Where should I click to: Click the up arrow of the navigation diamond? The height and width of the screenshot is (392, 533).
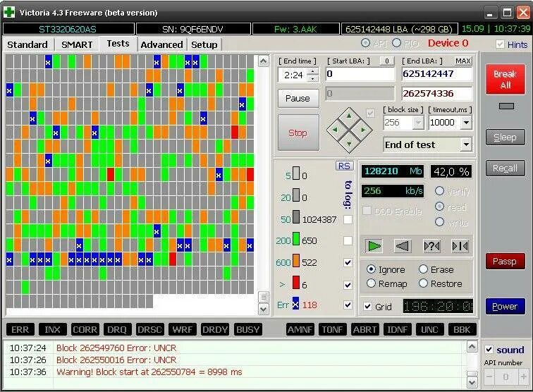click(x=349, y=116)
